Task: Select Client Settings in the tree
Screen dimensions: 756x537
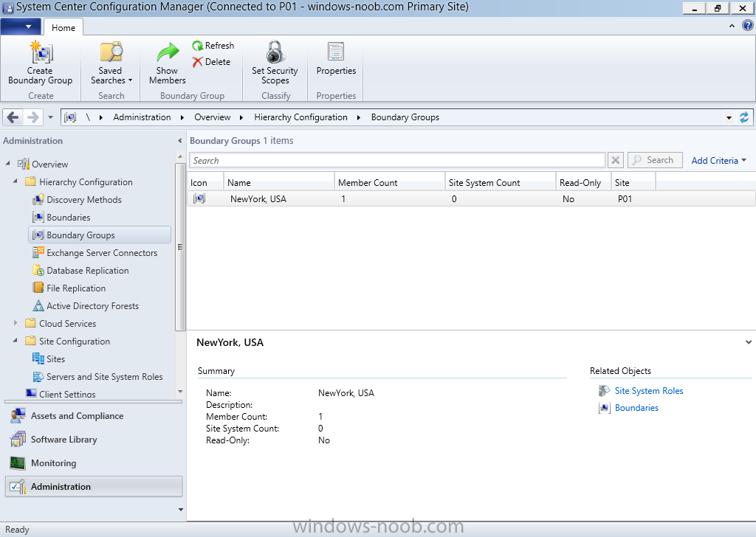Action: 67,394
